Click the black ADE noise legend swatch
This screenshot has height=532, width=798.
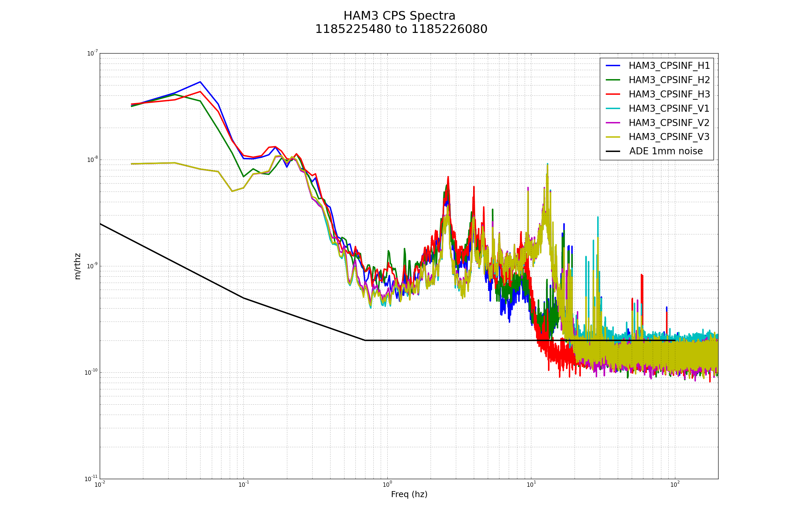point(613,151)
